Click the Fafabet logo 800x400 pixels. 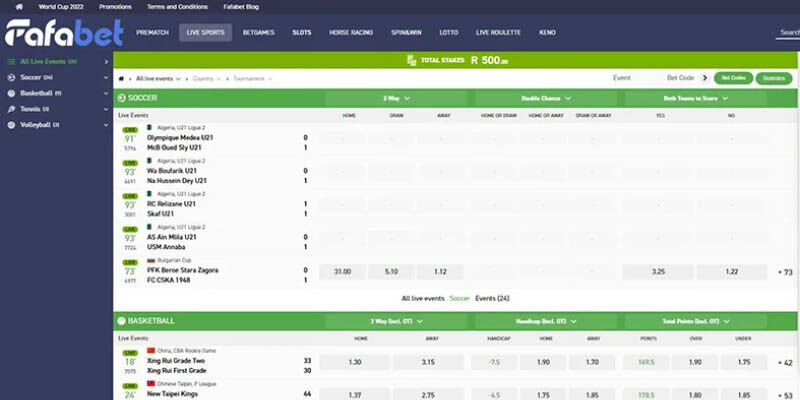click(64, 33)
